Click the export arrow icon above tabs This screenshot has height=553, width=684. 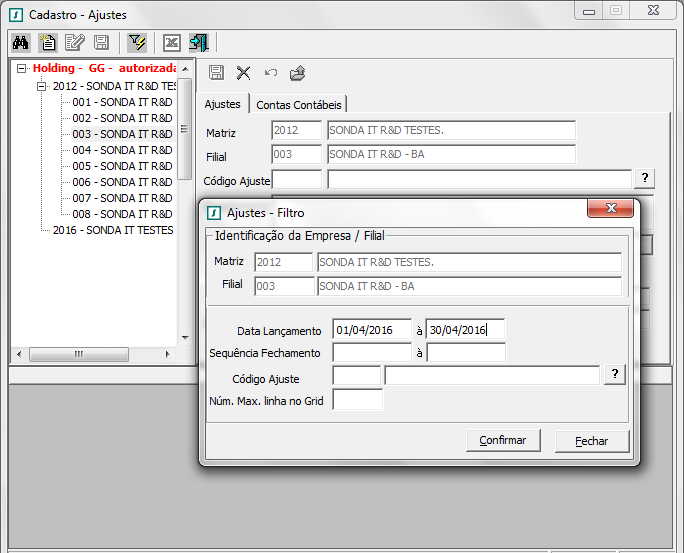point(297,73)
